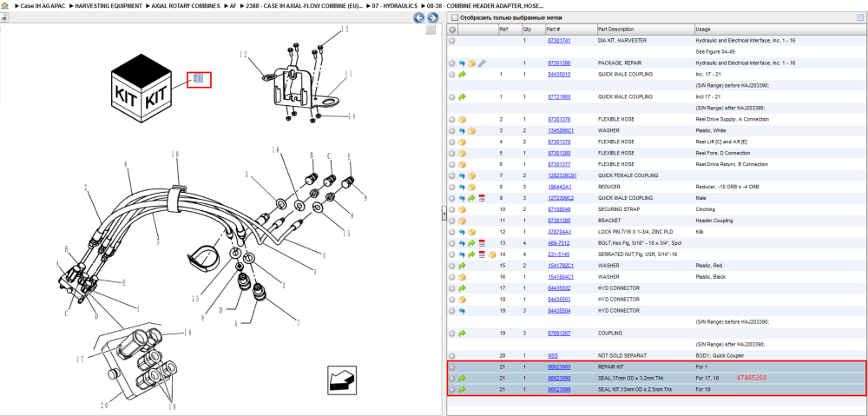Click blue arrow on WASHER 1345266C1 row
This screenshot has height=416, width=868.
coord(462,131)
